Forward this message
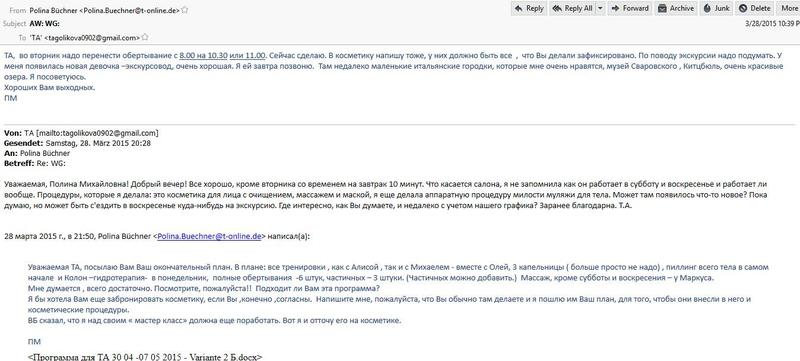The image size is (800, 361). (630, 8)
